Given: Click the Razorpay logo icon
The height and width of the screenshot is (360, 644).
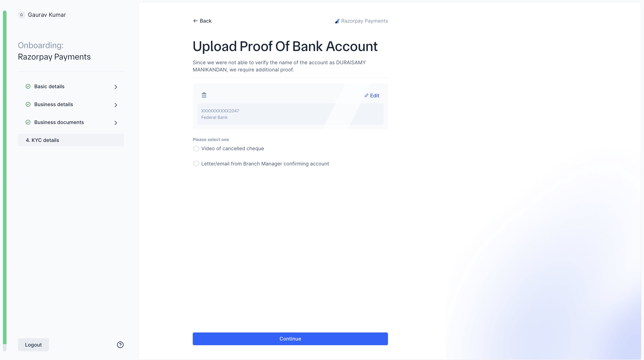Looking at the screenshot, I should 337,21.
